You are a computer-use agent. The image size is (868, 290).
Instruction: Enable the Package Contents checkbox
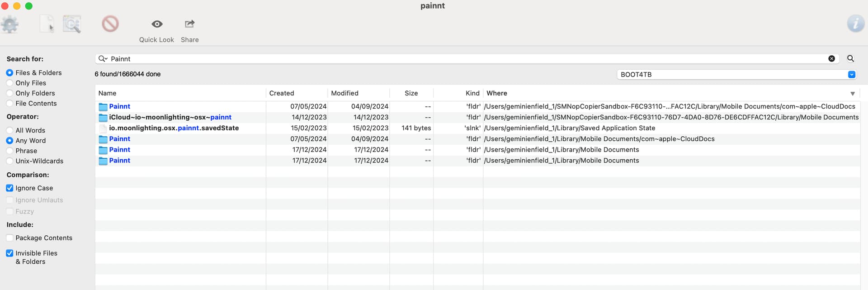coord(9,238)
